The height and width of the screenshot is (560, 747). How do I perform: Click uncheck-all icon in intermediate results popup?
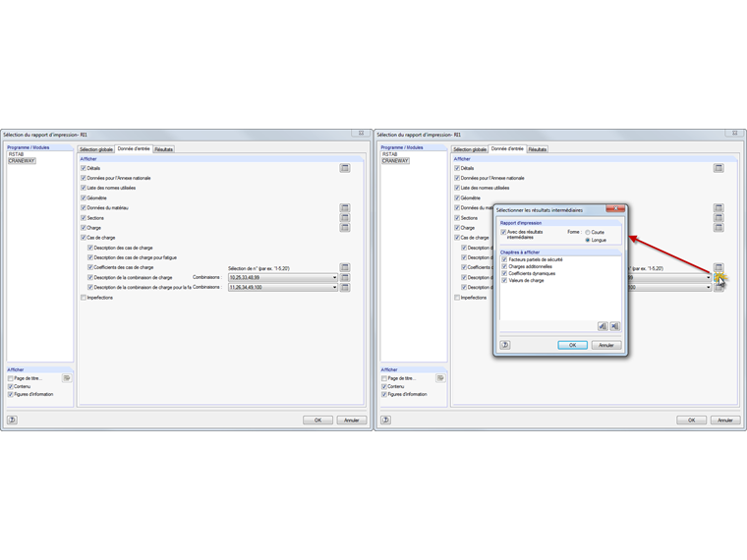click(614, 326)
